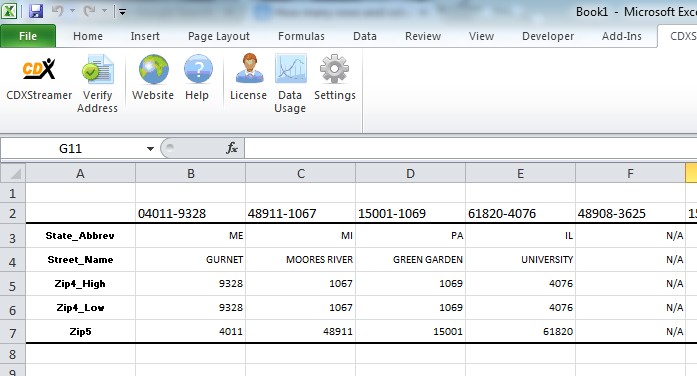This screenshot has width=697, height=376.
Task: Expand the Undo history dropdown arrow
Action: [73, 11]
